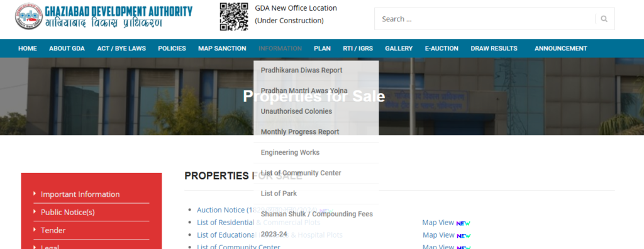The image size is (644, 249).
Task: Open the INFORMATION menu
Action: click(280, 48)
